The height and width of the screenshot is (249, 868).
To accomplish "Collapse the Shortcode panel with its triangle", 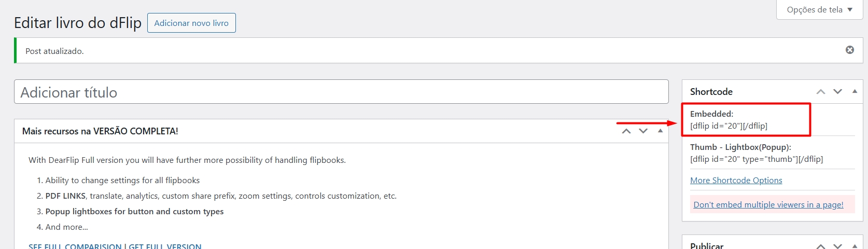I will click(x=855, y=91).
